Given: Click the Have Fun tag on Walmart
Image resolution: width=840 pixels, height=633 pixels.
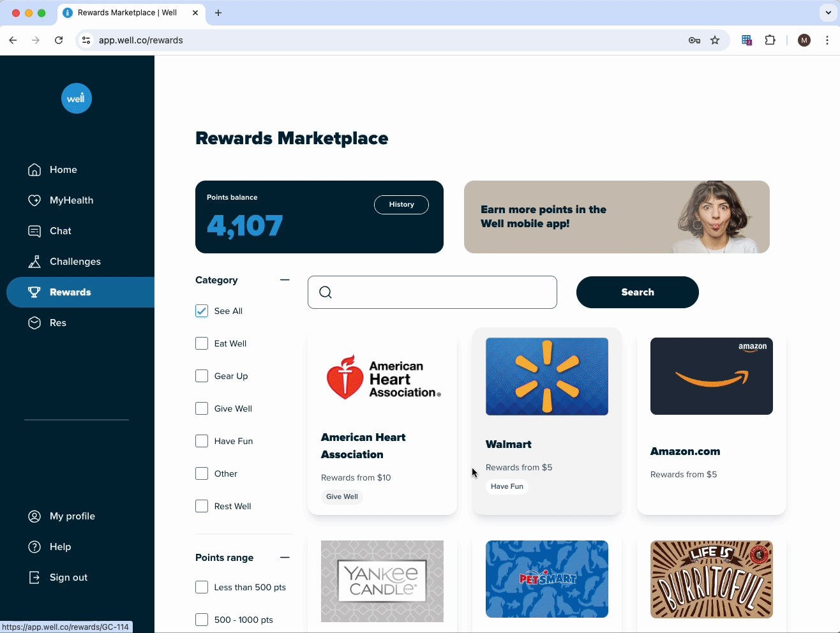Looking at the screenshot, I should 507,486.
